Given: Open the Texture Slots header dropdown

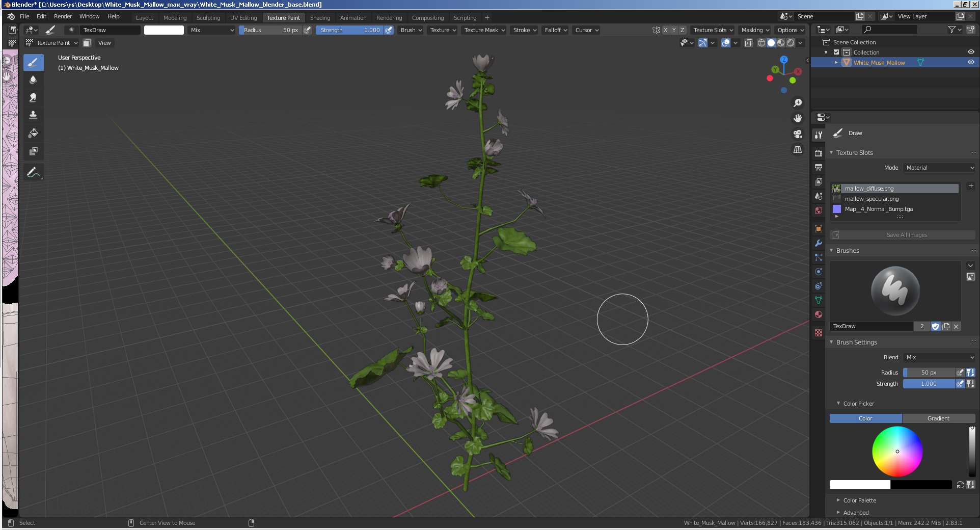Looking at the screenshot, I should 713,30.
